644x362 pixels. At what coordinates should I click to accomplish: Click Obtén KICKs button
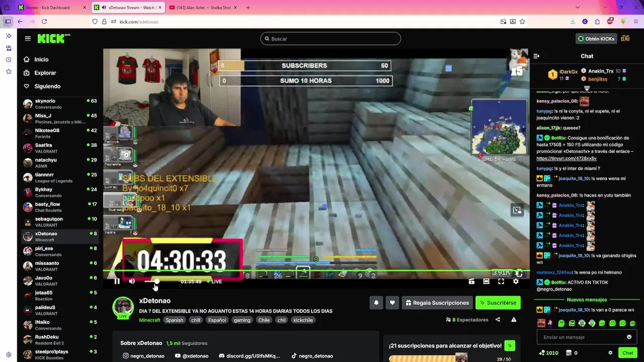[x=596, y=39]
